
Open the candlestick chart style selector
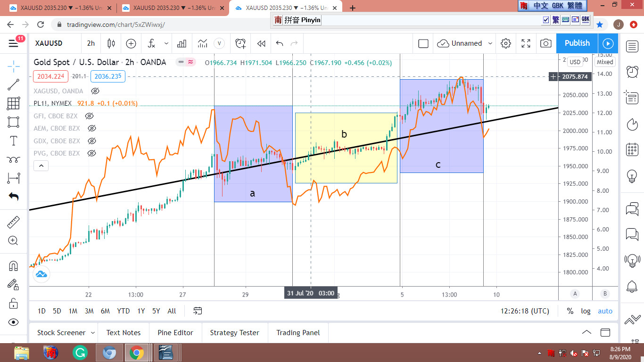(x=111, y=43)
